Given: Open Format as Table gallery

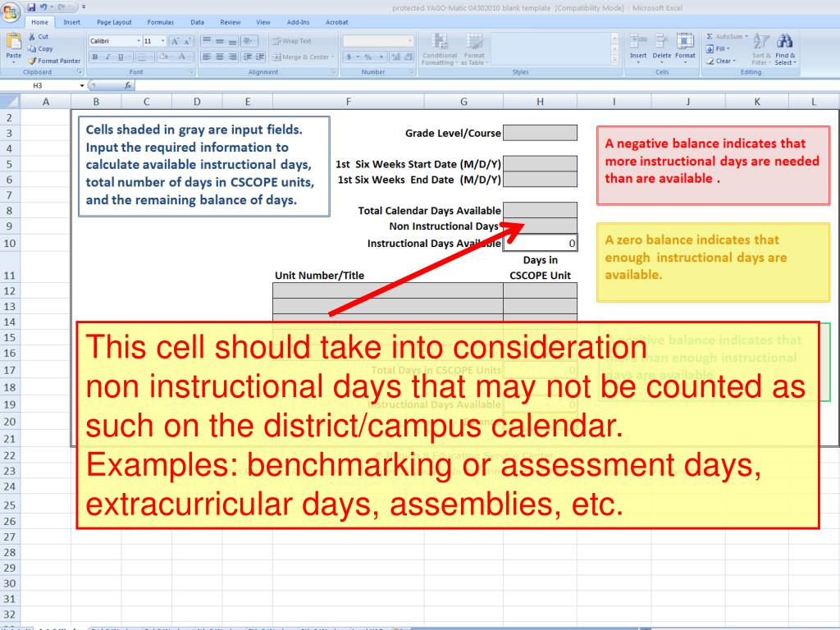Looking at the screenshot, I should 474,48.
